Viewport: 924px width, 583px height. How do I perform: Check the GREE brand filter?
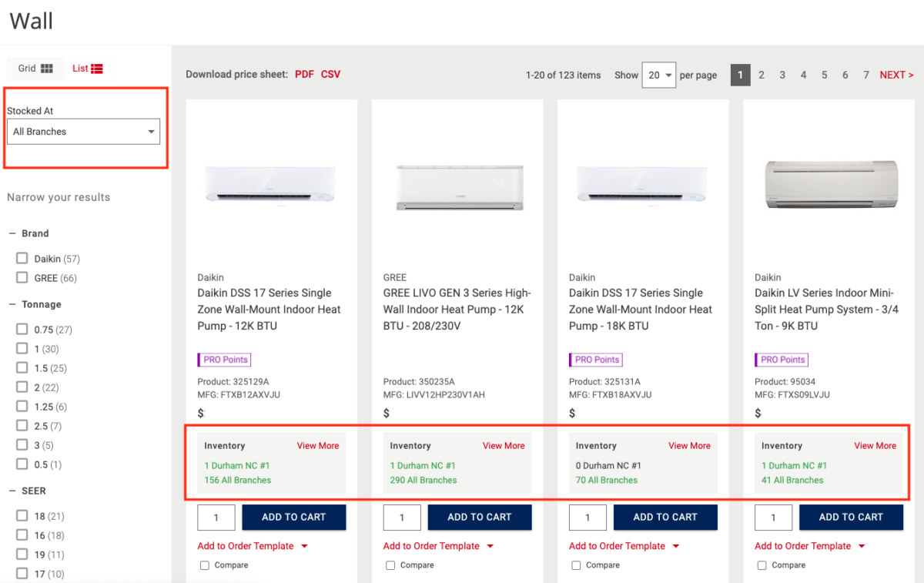[21, 277]
